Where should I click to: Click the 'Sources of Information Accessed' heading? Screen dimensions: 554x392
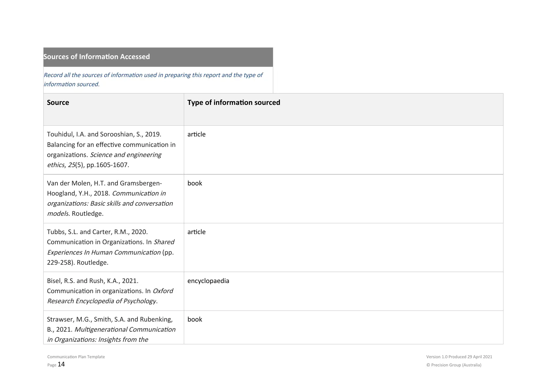point(96,57)
